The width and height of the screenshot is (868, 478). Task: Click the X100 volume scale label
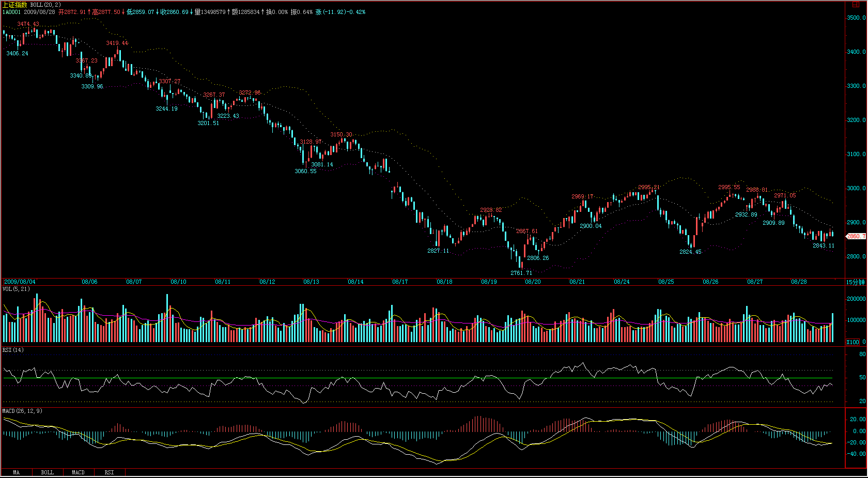853,342
